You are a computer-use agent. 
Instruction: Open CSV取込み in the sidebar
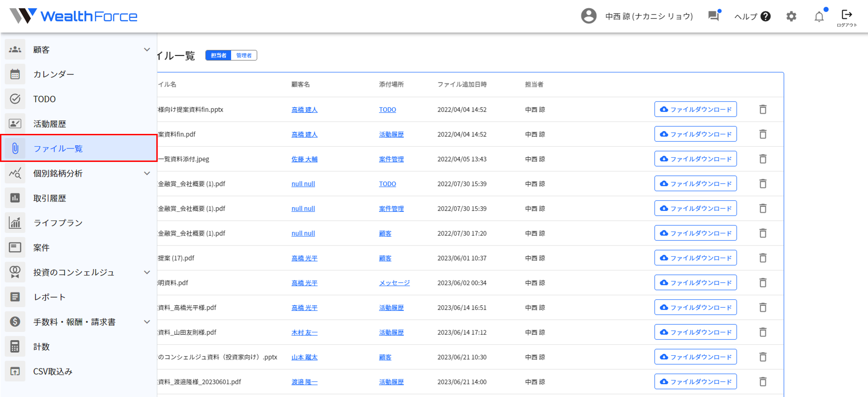(x=53, y=371)
